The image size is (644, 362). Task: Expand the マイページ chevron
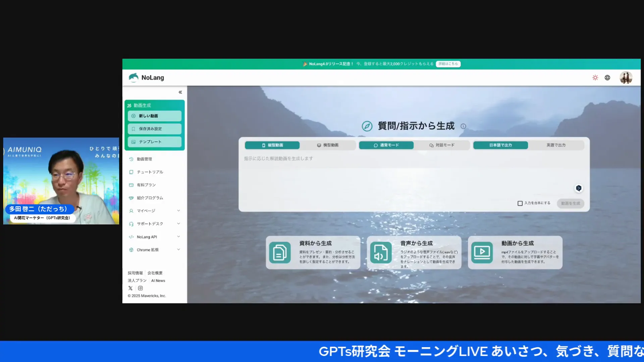click(178, 211)
